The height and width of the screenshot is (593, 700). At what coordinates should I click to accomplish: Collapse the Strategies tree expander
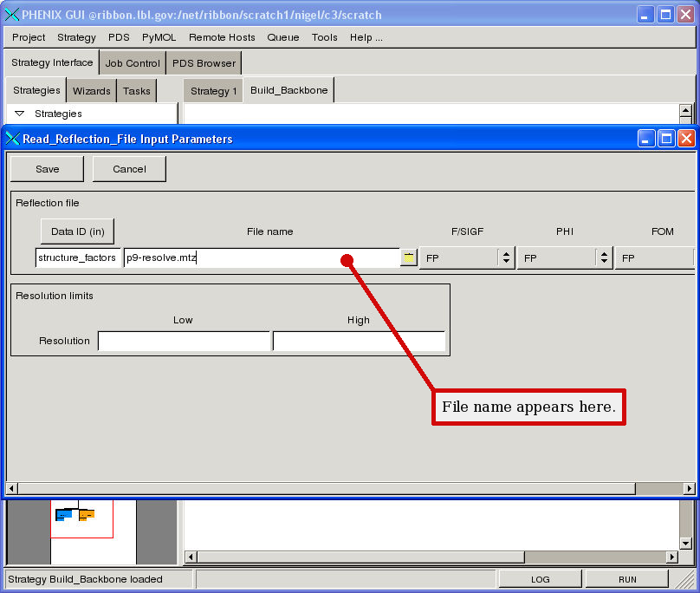tap(20, 114)
